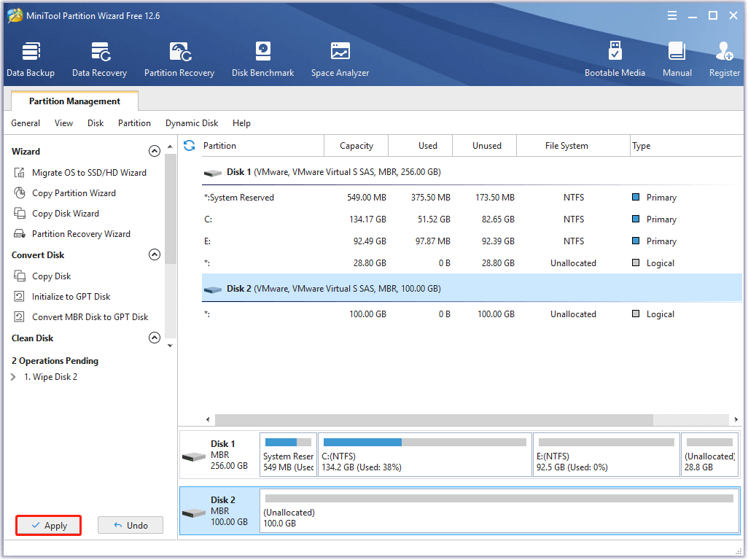
Task: Open the Data Backup tool
Action: click(x=31, y=60)
